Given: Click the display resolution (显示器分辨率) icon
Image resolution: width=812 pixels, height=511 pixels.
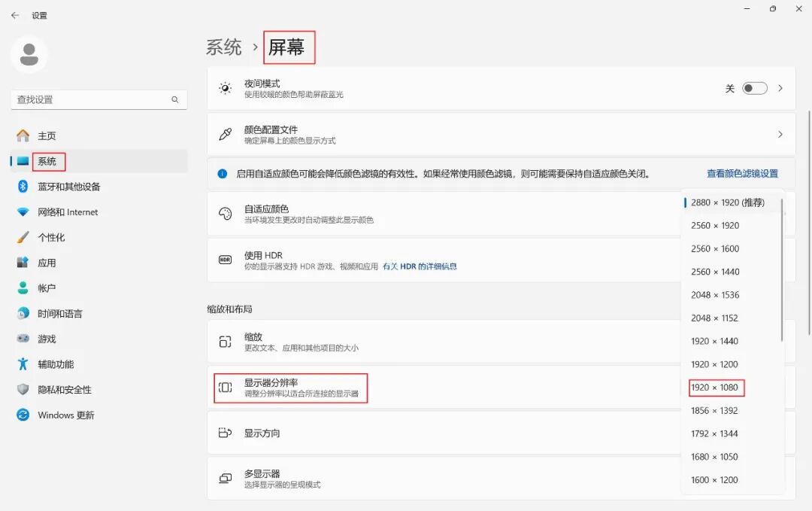Looking at the screenshot, I should tap(224, 388).
